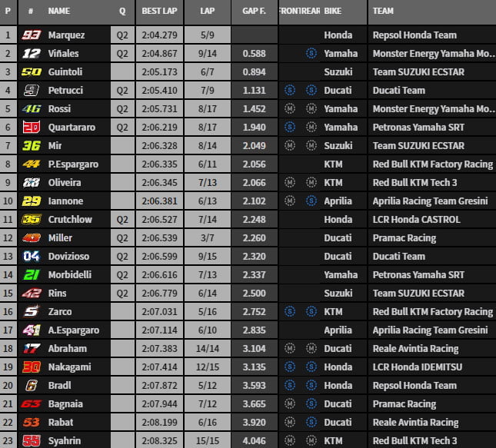
Task: Select Morbidelli's number 21 badge
Action: [x=31, y=274]
